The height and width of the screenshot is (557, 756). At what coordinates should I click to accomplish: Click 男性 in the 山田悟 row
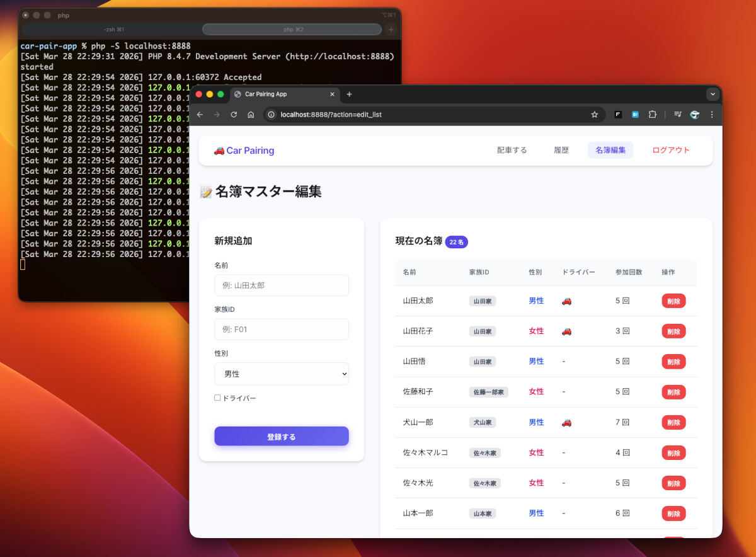(x=536, y=362)
